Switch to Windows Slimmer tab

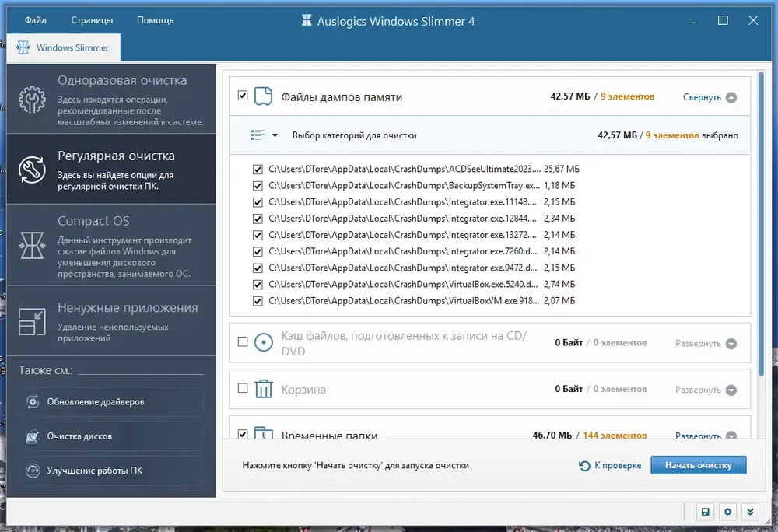(x=64, y=47)
